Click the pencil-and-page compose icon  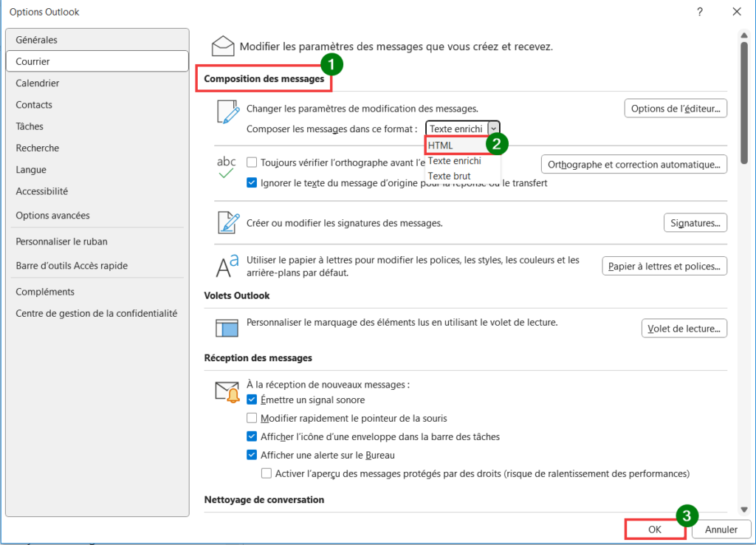pos(228,112)
